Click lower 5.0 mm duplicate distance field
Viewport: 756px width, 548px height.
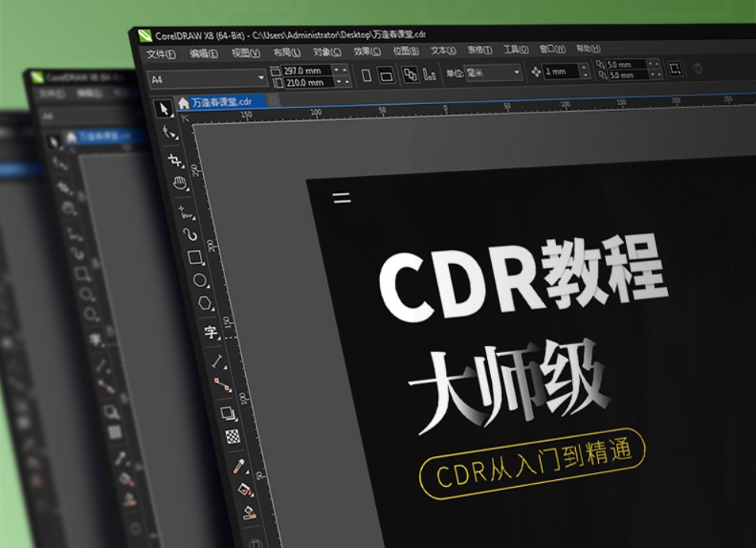pos(628,75)
